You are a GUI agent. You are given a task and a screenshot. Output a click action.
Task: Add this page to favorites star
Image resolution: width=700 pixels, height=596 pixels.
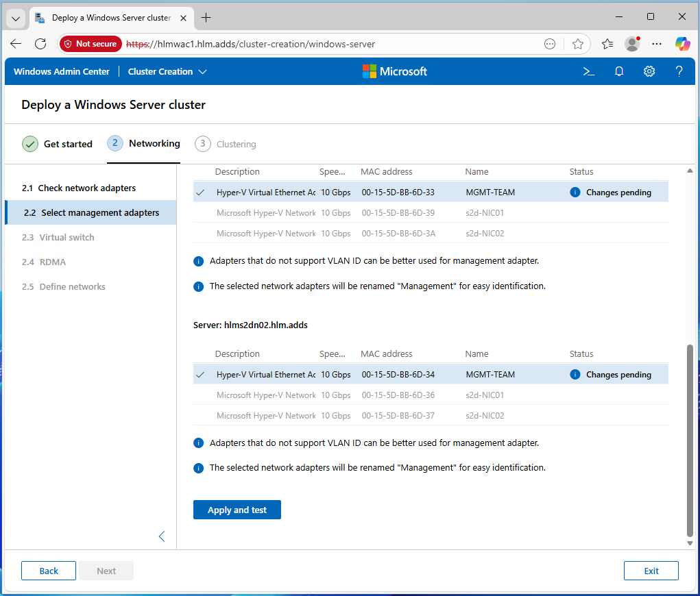pyautogui.click(x=578, y=44)
